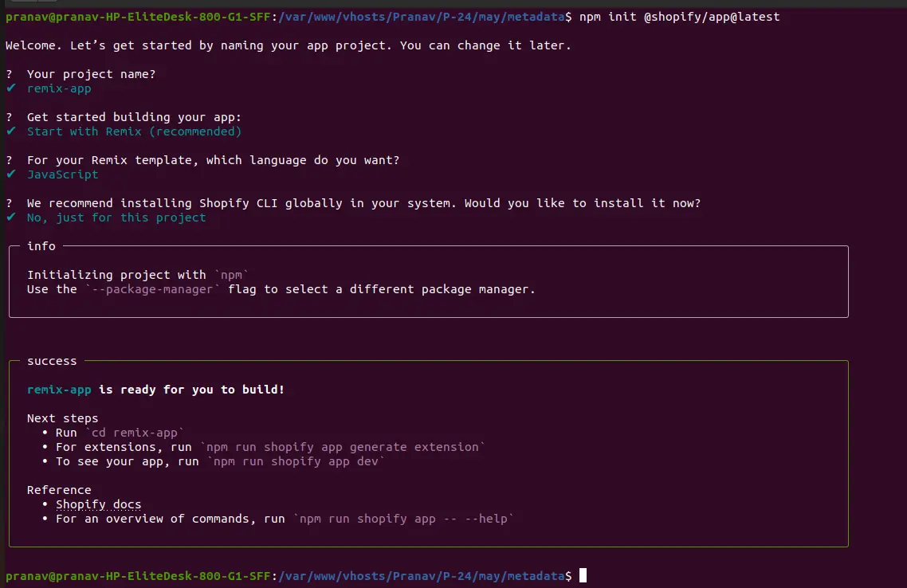This screenshot has height=588, width=907.
Task: Click 'remix-app is ready for you to build!'
Action: [x=155, y=390]
